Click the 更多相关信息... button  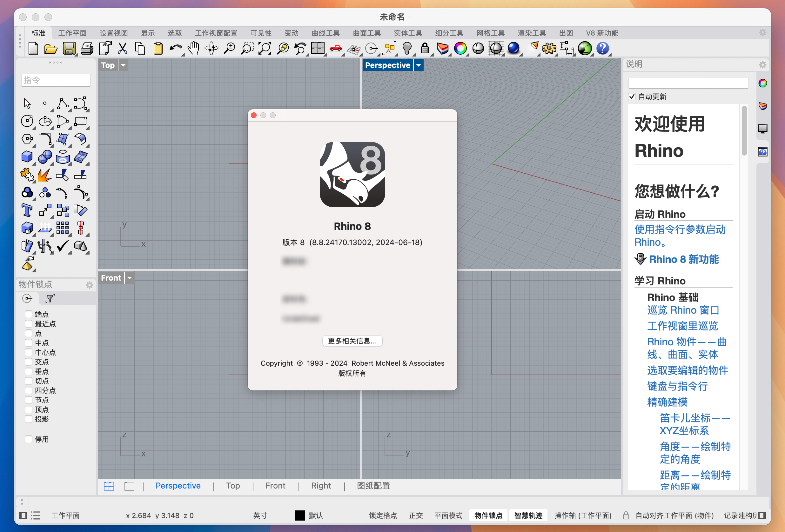[x=352, y=341]
